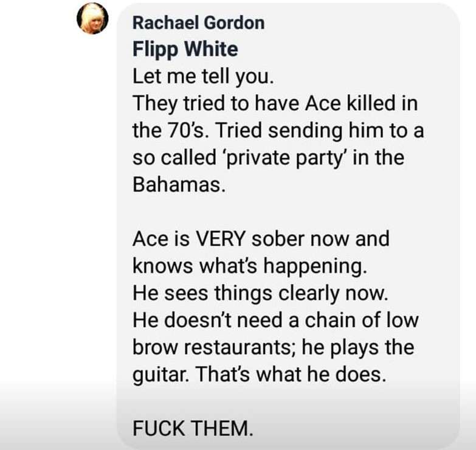
Task: Open Rachael Gordon's profile picture
Action: (92, 19)
